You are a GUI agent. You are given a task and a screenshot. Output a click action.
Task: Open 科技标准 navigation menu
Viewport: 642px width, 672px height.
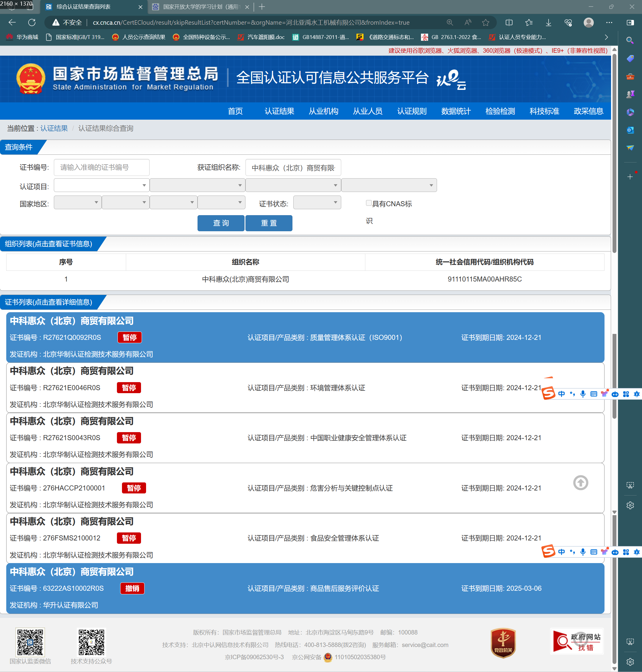click(x=544, y=111)
